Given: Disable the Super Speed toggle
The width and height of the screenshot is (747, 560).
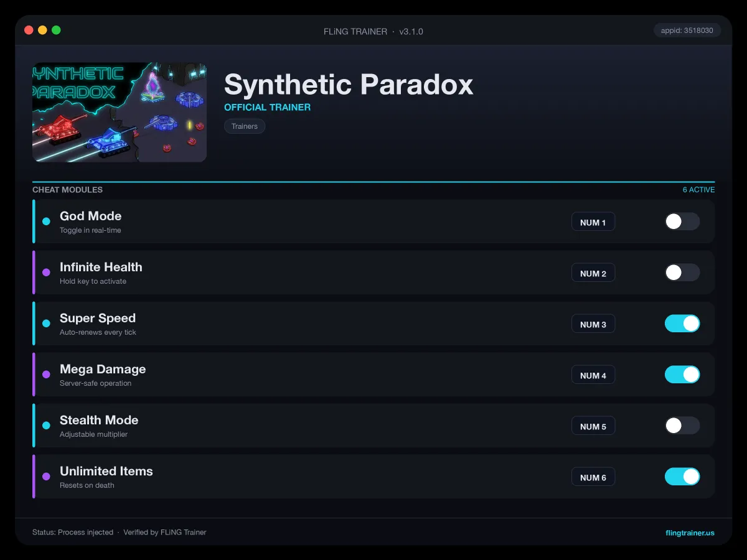Looking at the screenshot, I should (682, 324).
